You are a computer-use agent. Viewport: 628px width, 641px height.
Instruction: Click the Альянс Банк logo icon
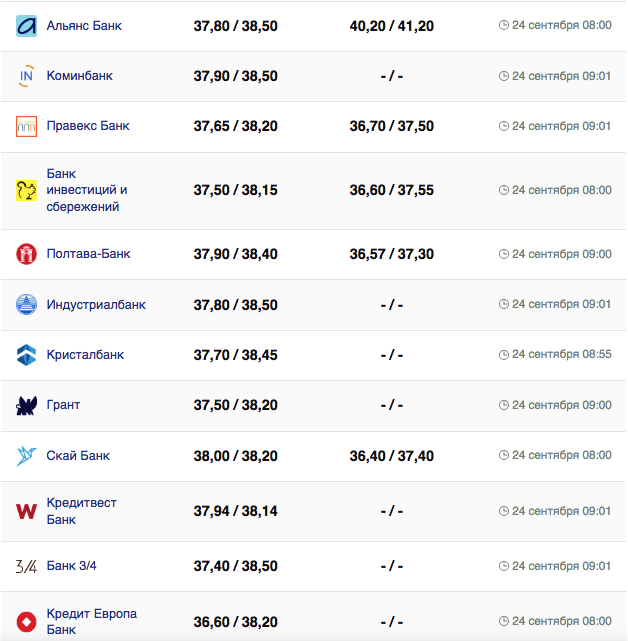pyautogui.click(x=27, y=26)
